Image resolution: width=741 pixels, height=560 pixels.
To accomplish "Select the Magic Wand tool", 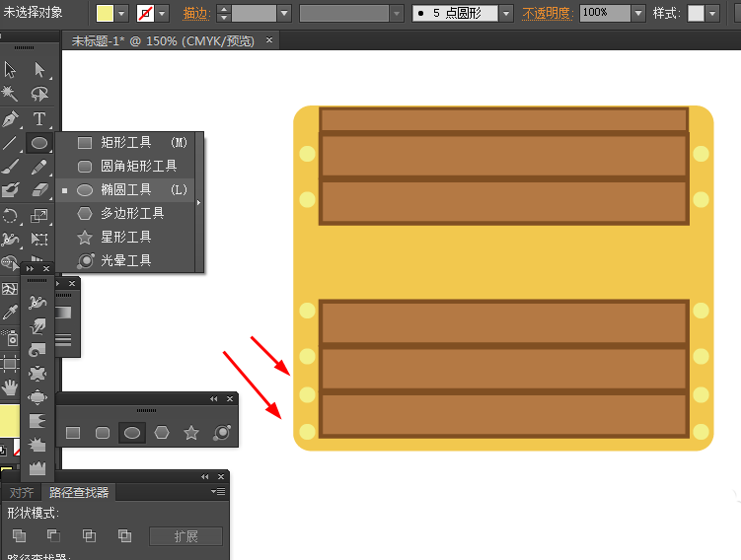I will click(10, 94).
